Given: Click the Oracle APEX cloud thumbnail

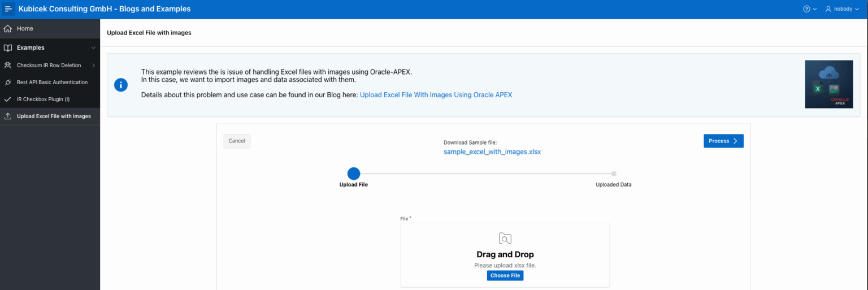Looking at the screenshot, I should click(829, 84).
